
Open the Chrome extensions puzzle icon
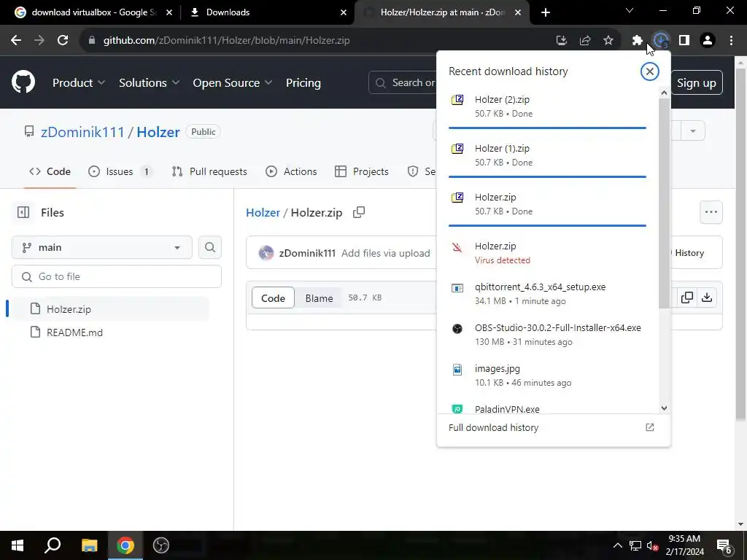637,41
